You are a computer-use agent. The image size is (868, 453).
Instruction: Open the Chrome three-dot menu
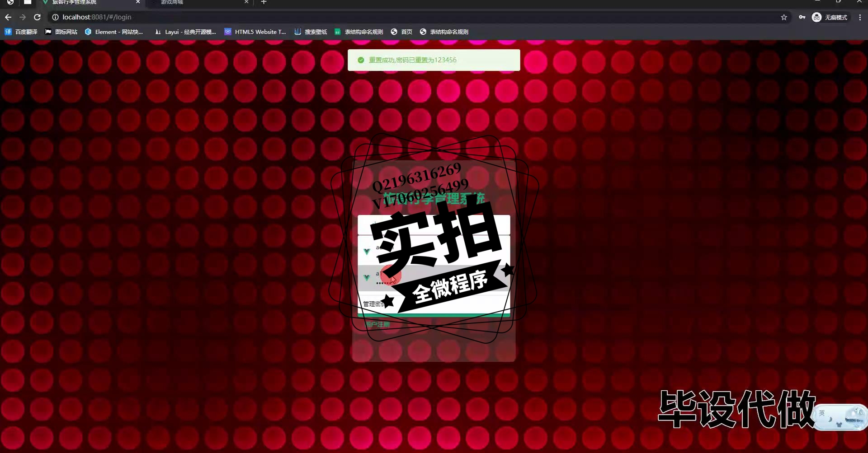pos(860,17)
